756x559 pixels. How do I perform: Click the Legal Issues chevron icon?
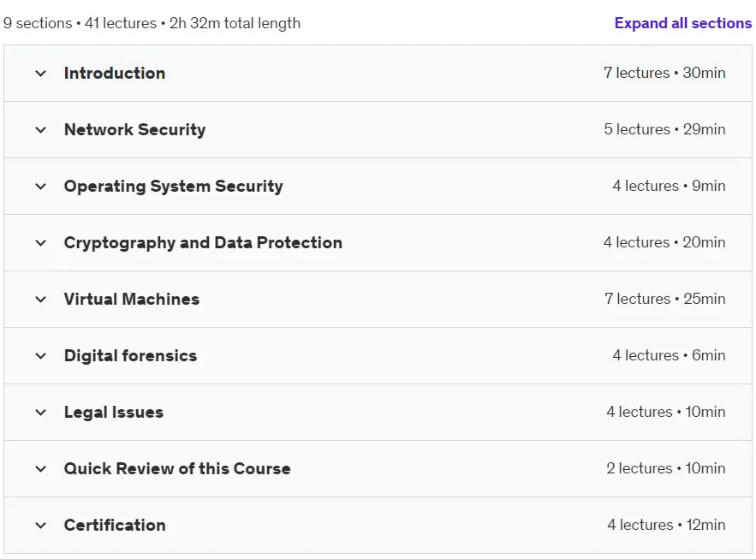[41, 412]
